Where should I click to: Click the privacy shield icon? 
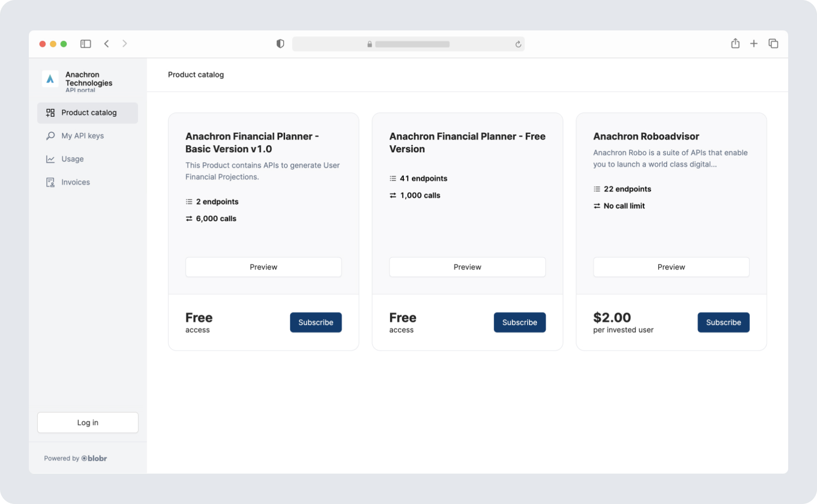[280, 43]
